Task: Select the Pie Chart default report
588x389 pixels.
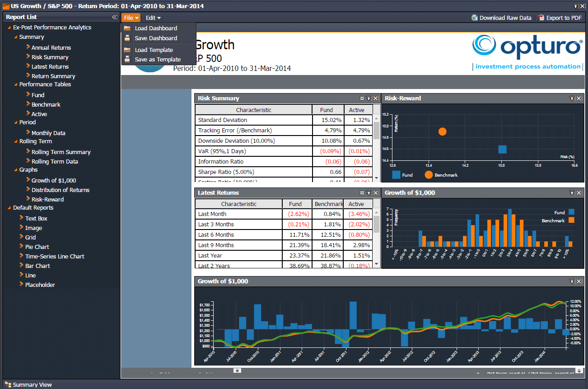Action: tap(37, 247)
